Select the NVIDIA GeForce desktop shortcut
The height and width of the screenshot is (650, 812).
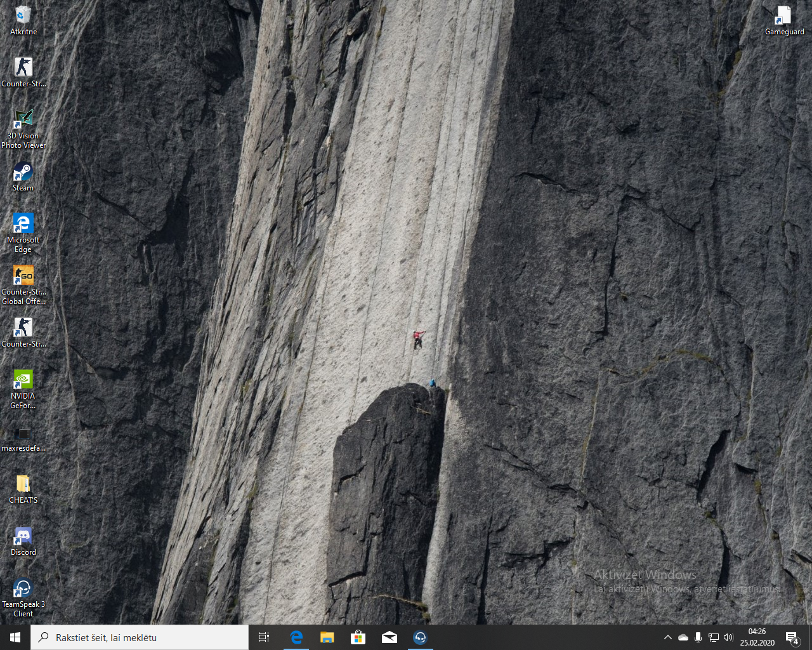pyautogui.click(x=23, y=389)
